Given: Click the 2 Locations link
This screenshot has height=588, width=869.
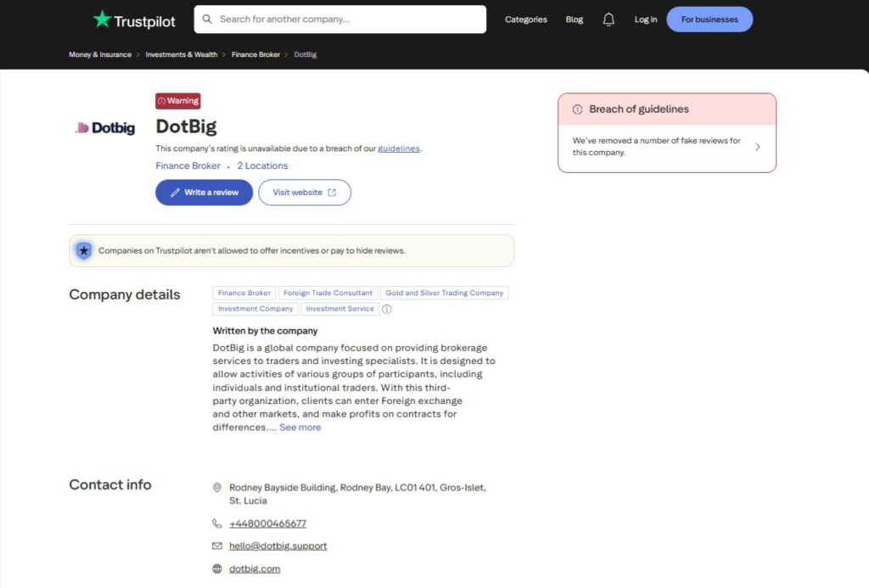Looking at the screenshot, I should [x=262, y=165].
